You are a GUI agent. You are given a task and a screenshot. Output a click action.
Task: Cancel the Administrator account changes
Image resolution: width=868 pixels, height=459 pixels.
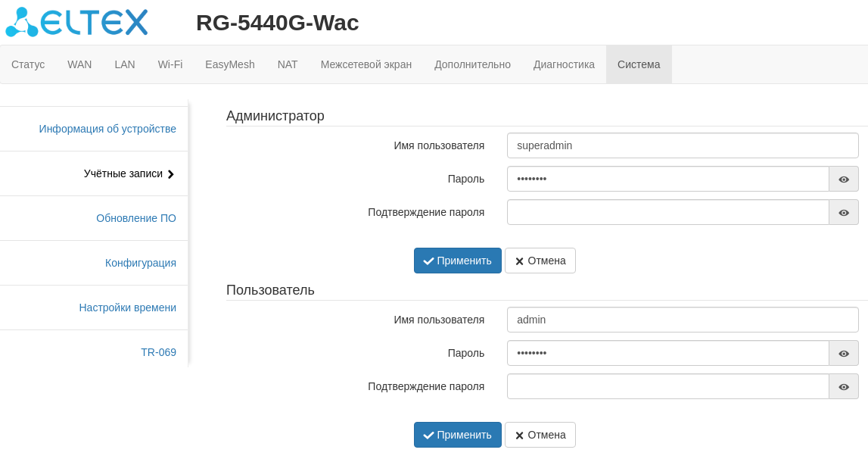pos(540,261)
